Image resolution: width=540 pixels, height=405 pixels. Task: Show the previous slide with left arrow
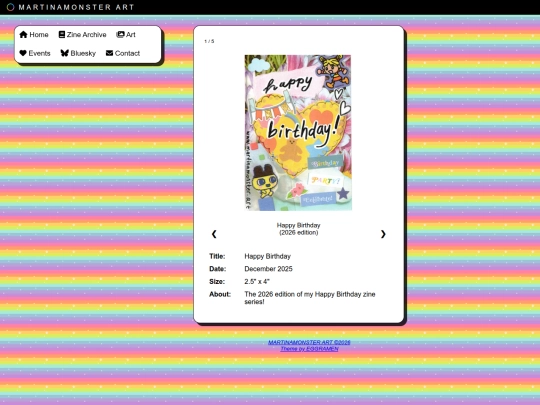click(x=214, y=234)
